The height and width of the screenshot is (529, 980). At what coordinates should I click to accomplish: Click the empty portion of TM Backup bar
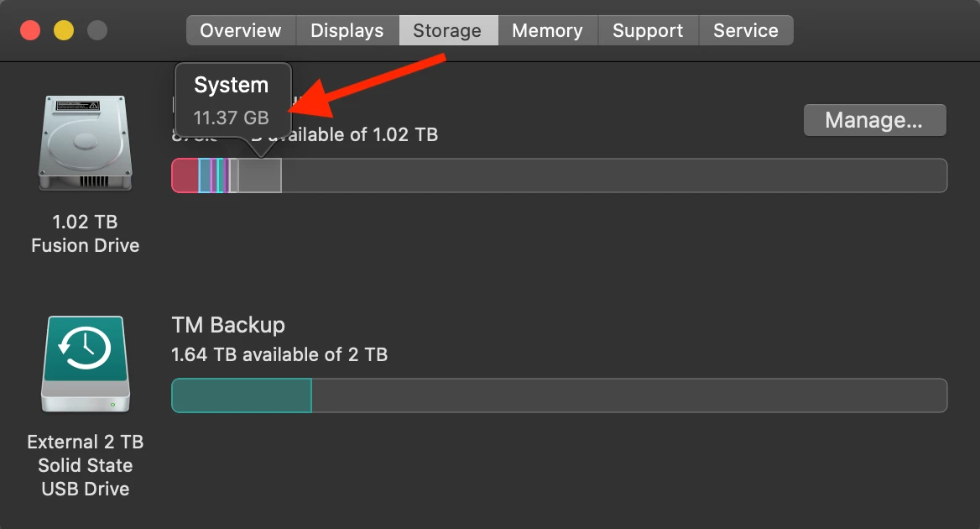pyautogui.click(x=628, y=395)
